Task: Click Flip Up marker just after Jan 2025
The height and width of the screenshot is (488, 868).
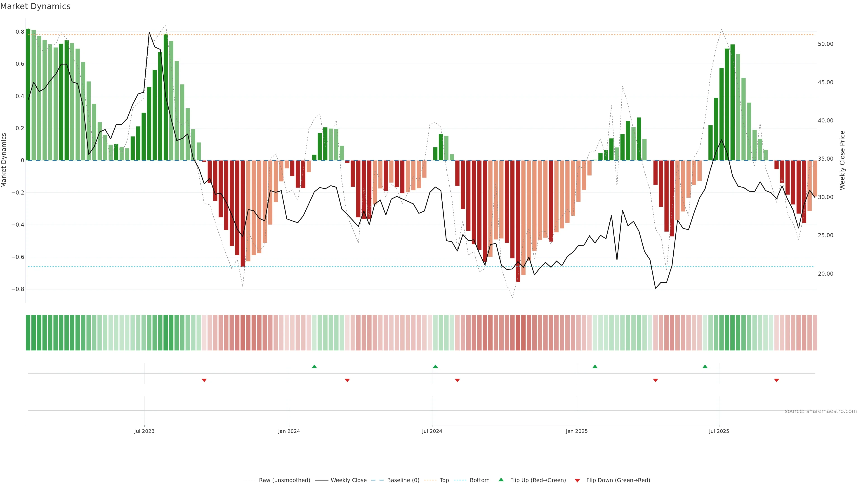Action: (595, 366)
